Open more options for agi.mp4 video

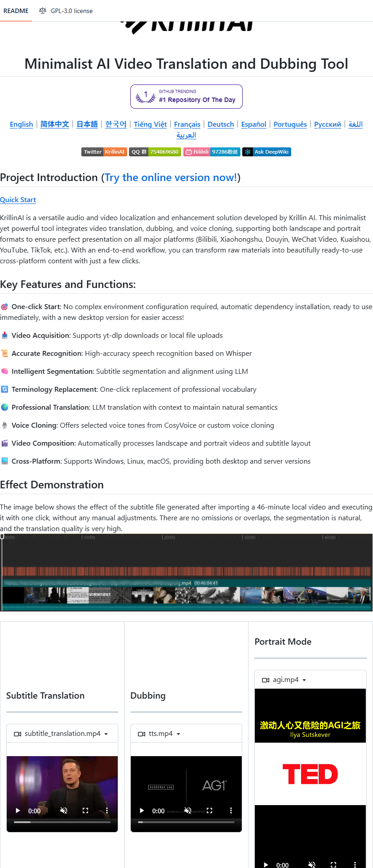pyautogui.click(x=355, y=864)
